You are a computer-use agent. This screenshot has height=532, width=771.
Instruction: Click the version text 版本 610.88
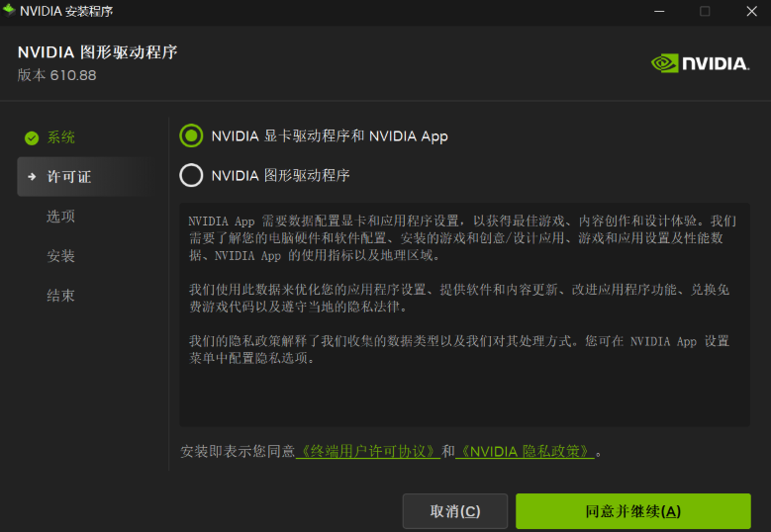point(57,75)
